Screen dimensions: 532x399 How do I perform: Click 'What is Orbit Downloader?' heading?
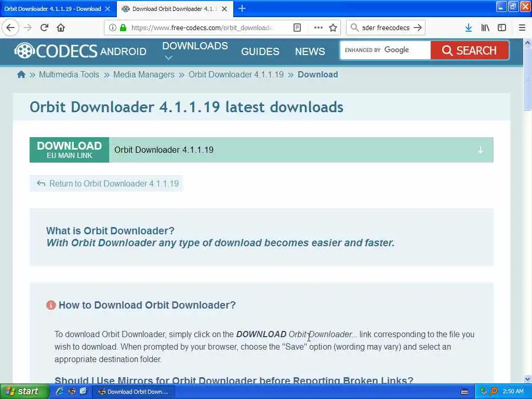(110, 231)
